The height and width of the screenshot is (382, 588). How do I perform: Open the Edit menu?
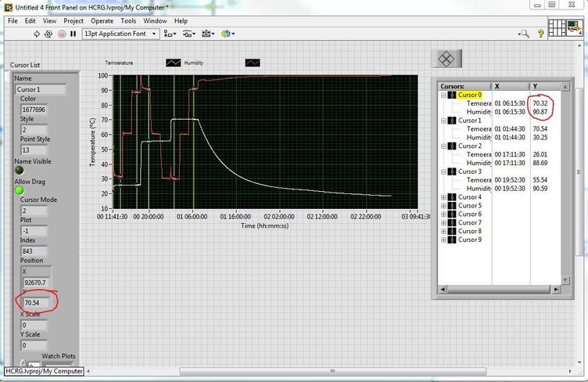click(30, 21)
